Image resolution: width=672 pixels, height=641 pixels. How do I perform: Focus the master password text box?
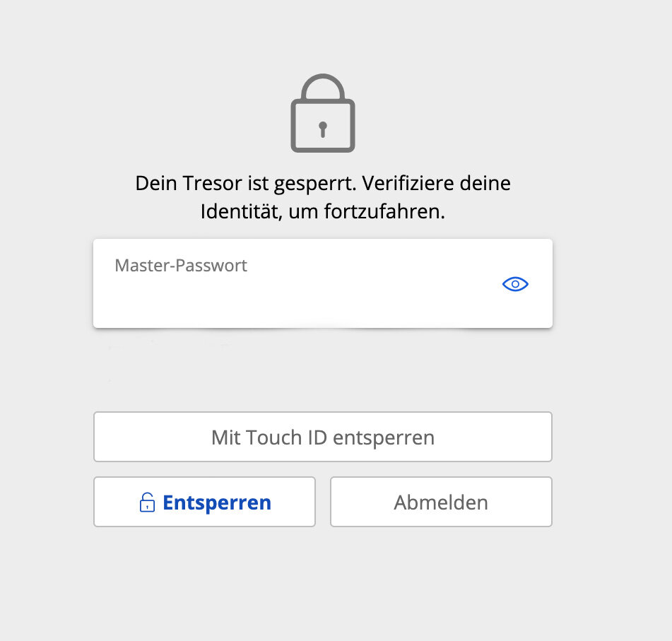click(x=297, y=290)
